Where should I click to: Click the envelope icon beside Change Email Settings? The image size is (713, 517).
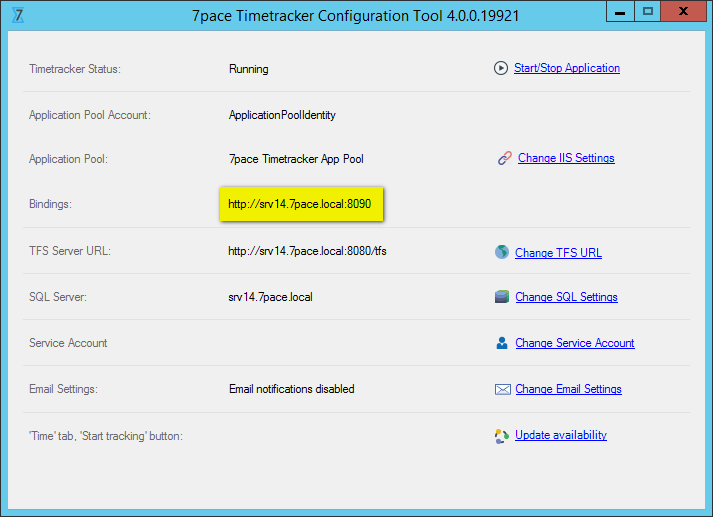click(x=502, y=390)
